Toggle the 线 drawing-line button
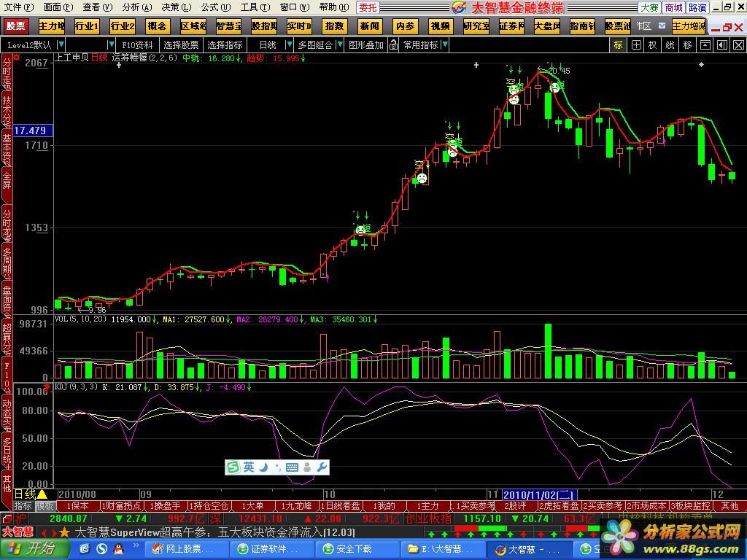 coord(670,44)
